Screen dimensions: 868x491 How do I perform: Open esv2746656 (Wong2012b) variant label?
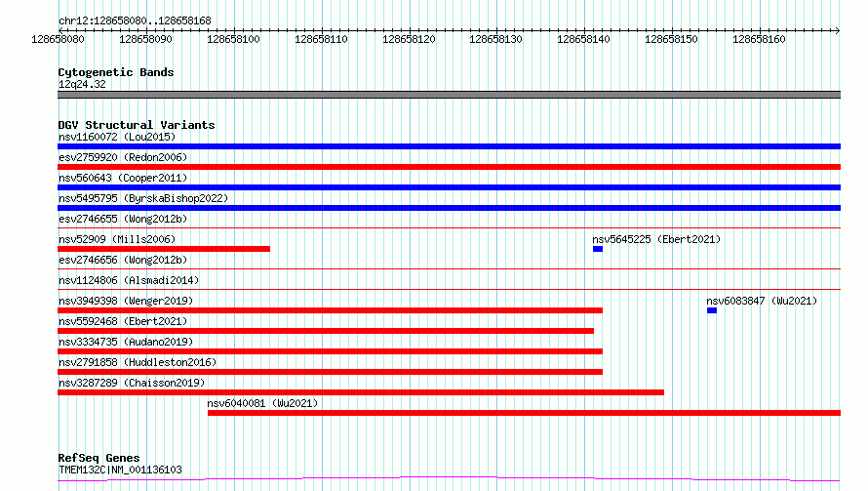pyautogui.click(x=123, y=260)
